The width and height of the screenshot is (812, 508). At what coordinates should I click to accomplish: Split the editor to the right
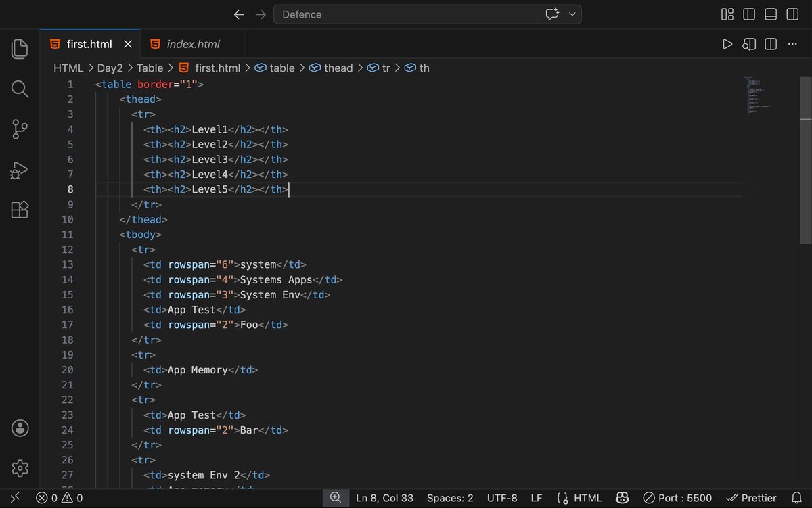[x=771, y=44]
